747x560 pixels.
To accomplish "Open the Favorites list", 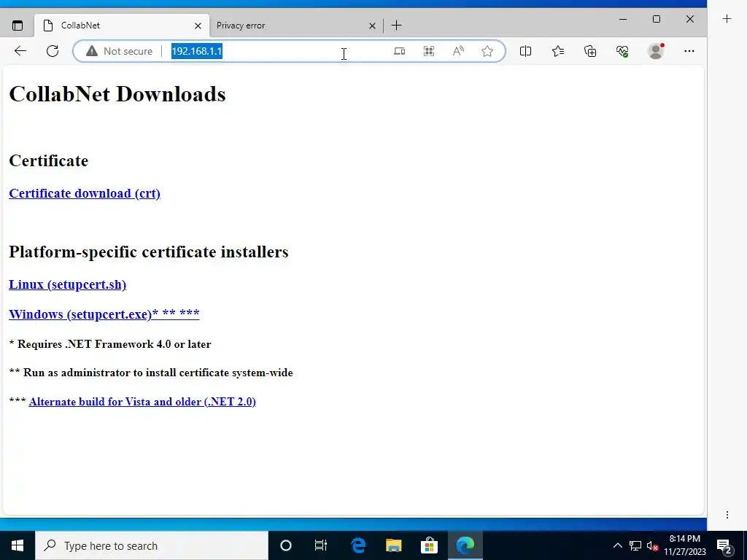I will point(558,51).
